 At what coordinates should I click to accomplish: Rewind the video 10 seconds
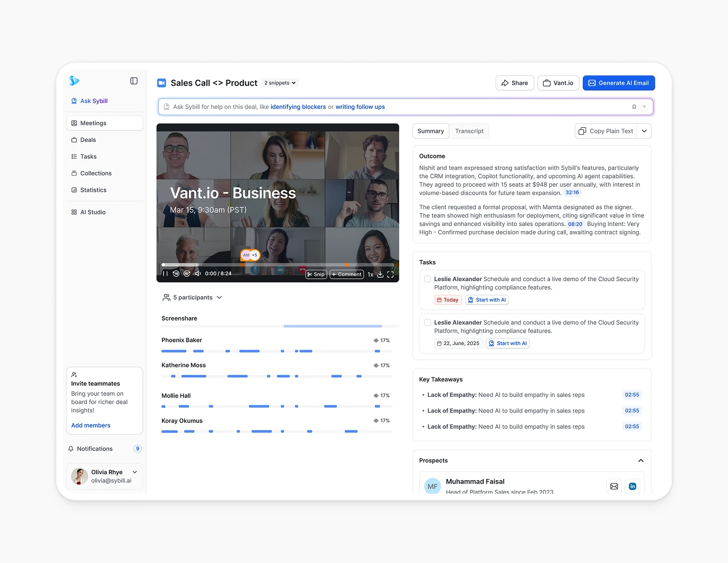[176, 274]
